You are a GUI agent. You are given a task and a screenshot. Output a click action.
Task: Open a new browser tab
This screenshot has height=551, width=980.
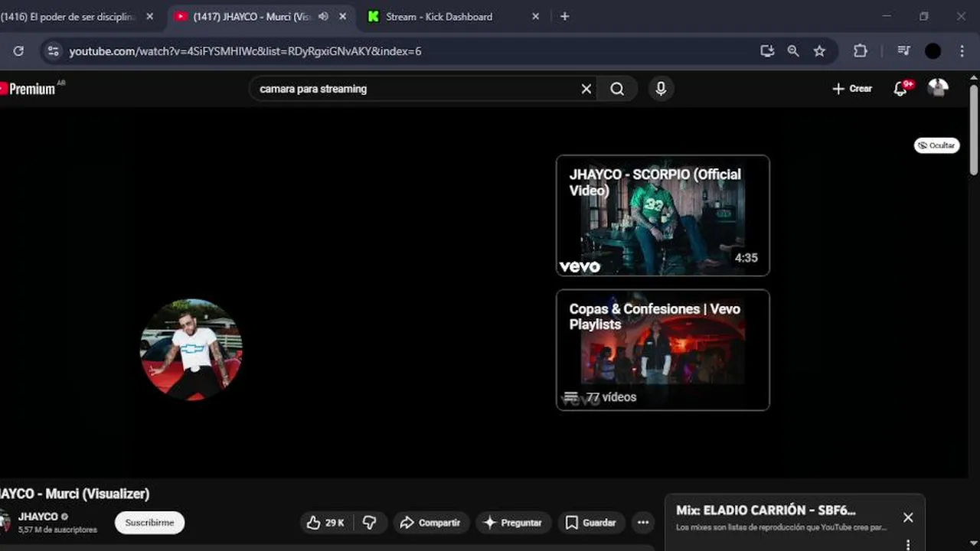[x=564, y=16]
